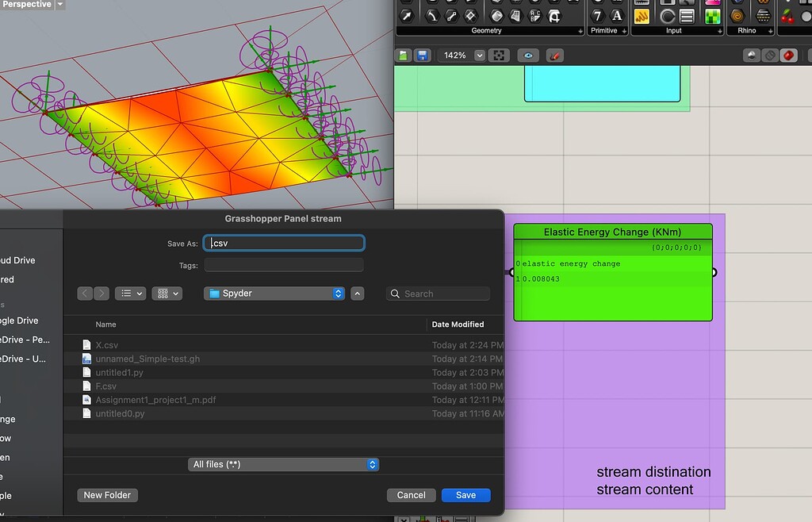Click the open file icon in canvas toolbar

[404, 56]
